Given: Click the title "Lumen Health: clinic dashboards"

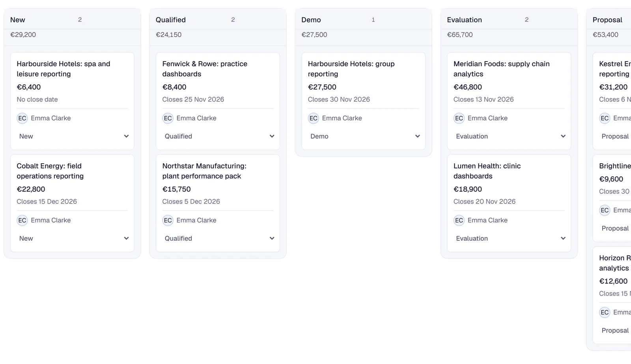Looking at the screenshot, I should click(487, 171).
